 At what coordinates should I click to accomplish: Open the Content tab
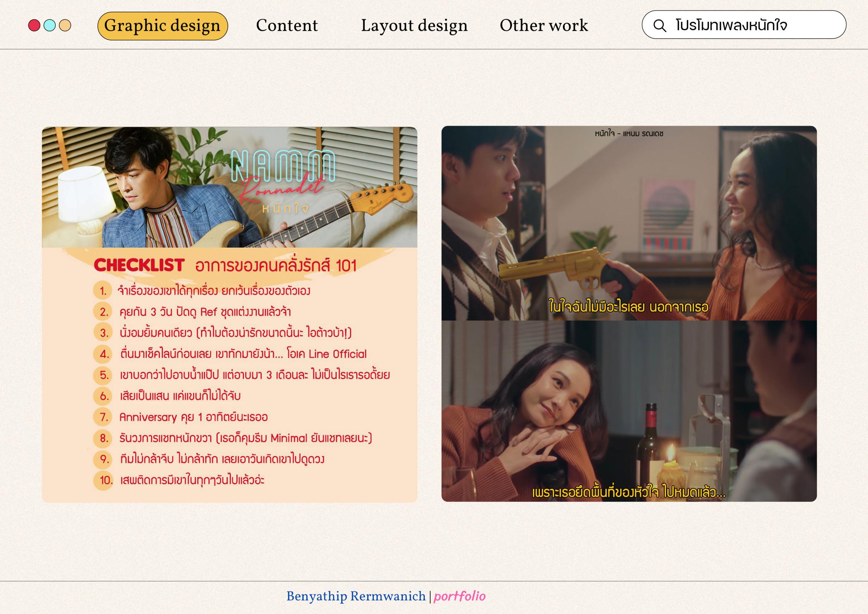tap(287, 26)
